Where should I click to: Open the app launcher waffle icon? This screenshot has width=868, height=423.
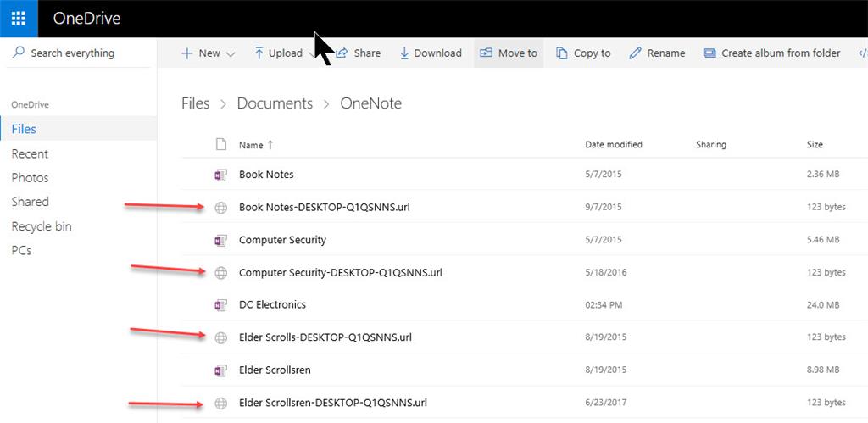(x=19, y=19)
